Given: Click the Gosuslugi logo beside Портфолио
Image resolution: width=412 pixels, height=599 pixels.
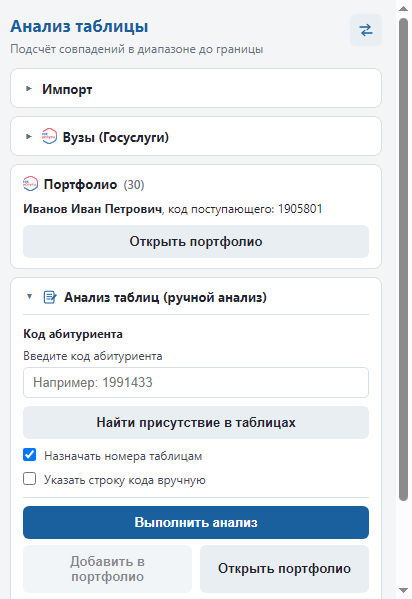Looking at the screenshot, I should 31,184.
